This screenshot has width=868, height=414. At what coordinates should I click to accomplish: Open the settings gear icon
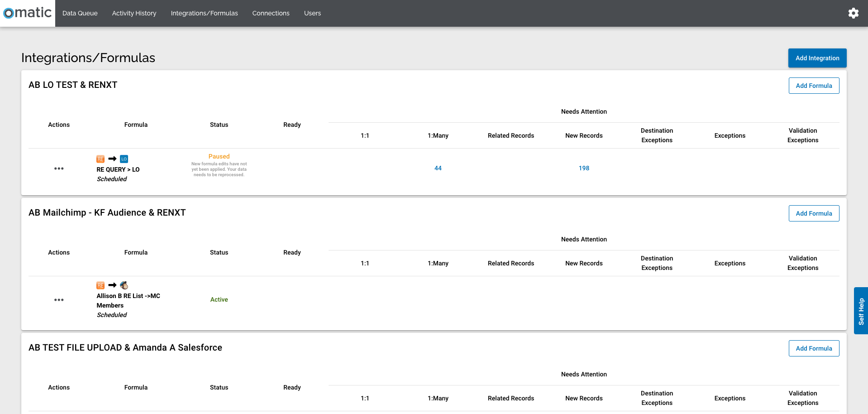point(854,13)
